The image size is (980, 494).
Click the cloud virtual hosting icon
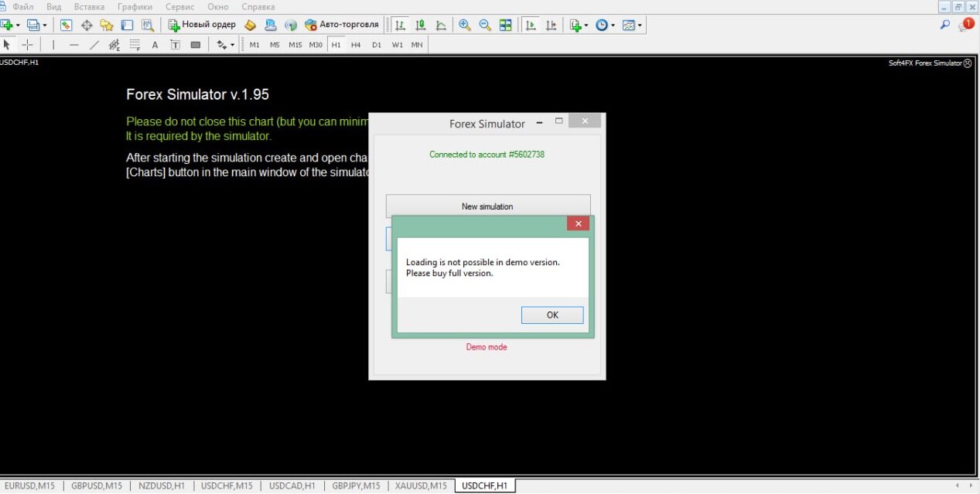tap(270, 25)
